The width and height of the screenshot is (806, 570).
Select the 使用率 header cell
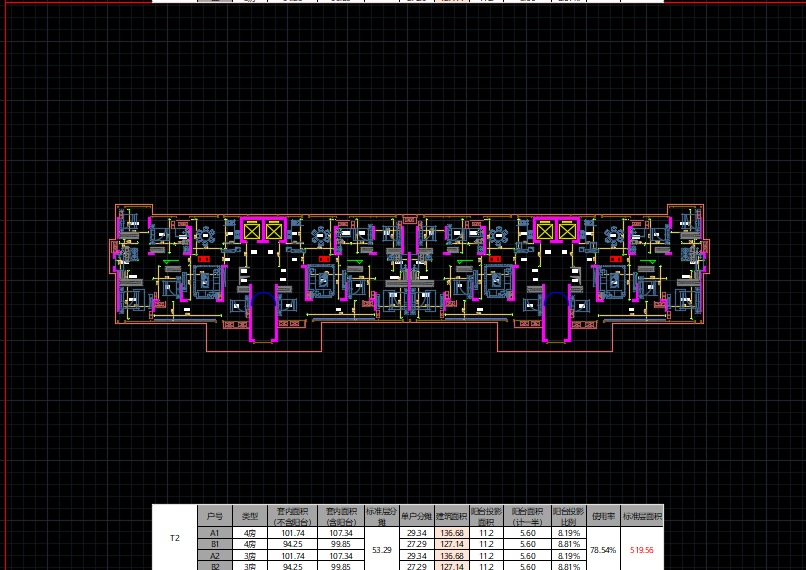pos(603,516)
